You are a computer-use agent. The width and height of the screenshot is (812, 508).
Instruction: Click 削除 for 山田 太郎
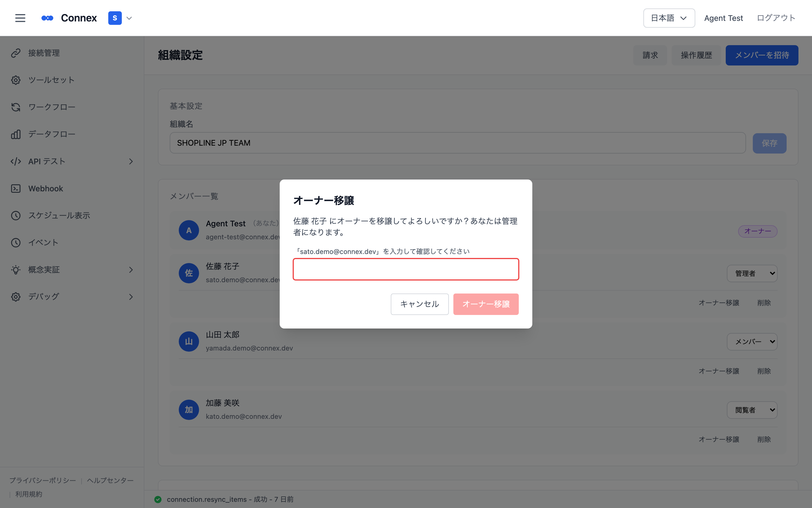point(764,371)
